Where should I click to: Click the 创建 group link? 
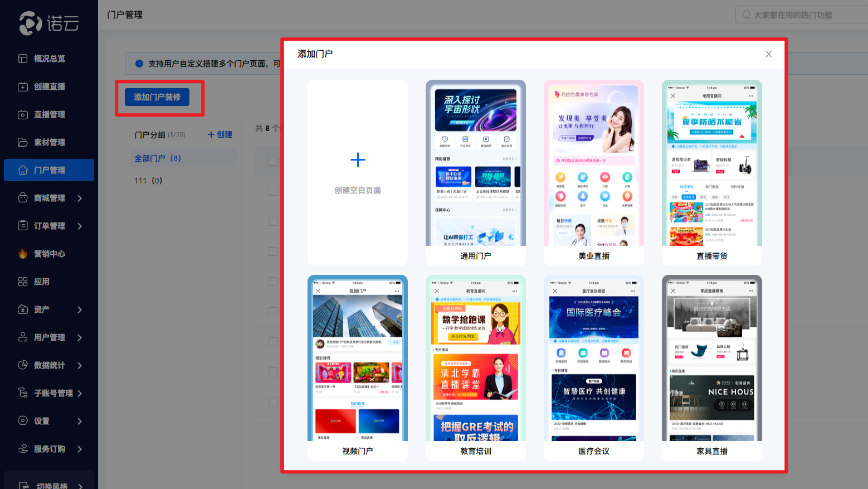pyautogui.click(x=220, y=134)
